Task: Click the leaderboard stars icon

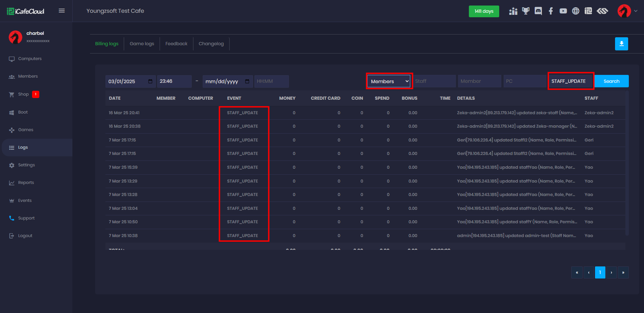Action: coord(513,11)
